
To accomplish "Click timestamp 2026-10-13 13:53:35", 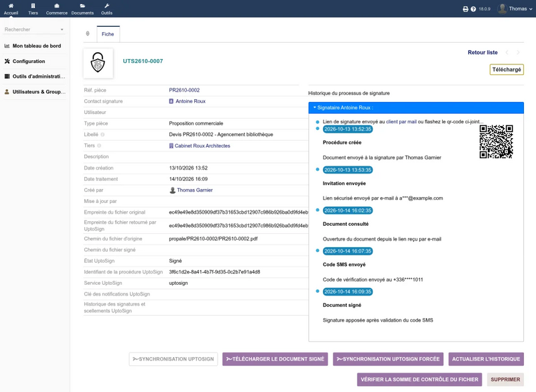I will point(348,170).
